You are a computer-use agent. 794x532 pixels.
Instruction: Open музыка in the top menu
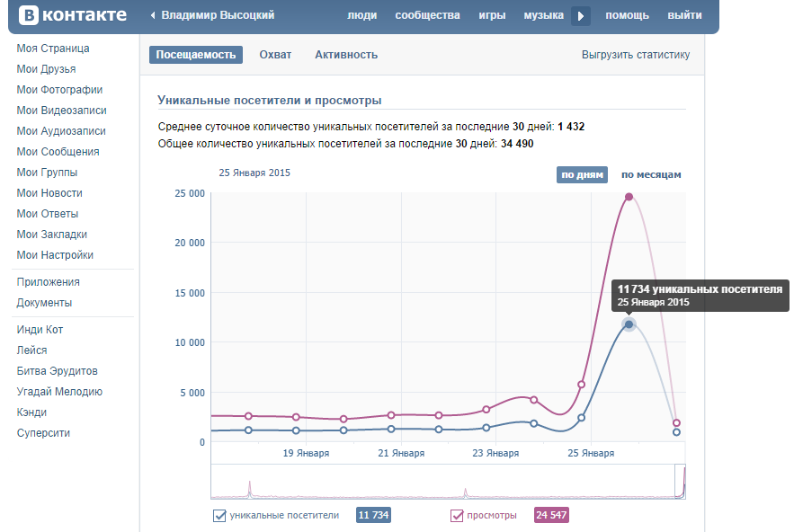coord(544,15)
